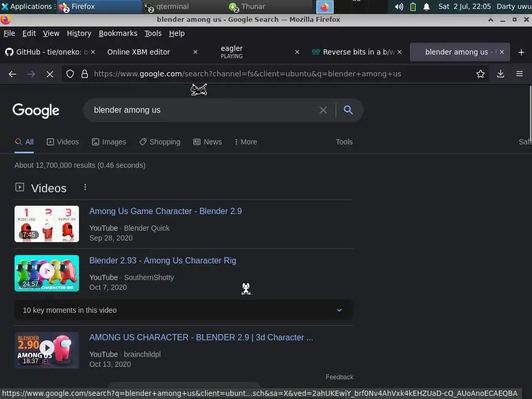Check the battery indicator in panel
This screenshot has height=399, width=532.
pyautogui.click(x=413, y=7)
